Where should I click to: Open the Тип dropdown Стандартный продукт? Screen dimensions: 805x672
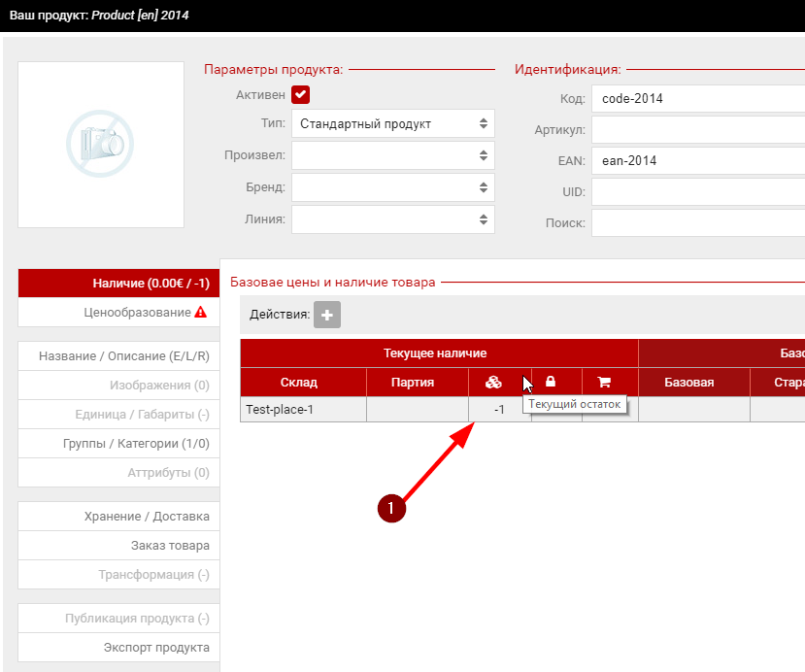pos(392,123)
